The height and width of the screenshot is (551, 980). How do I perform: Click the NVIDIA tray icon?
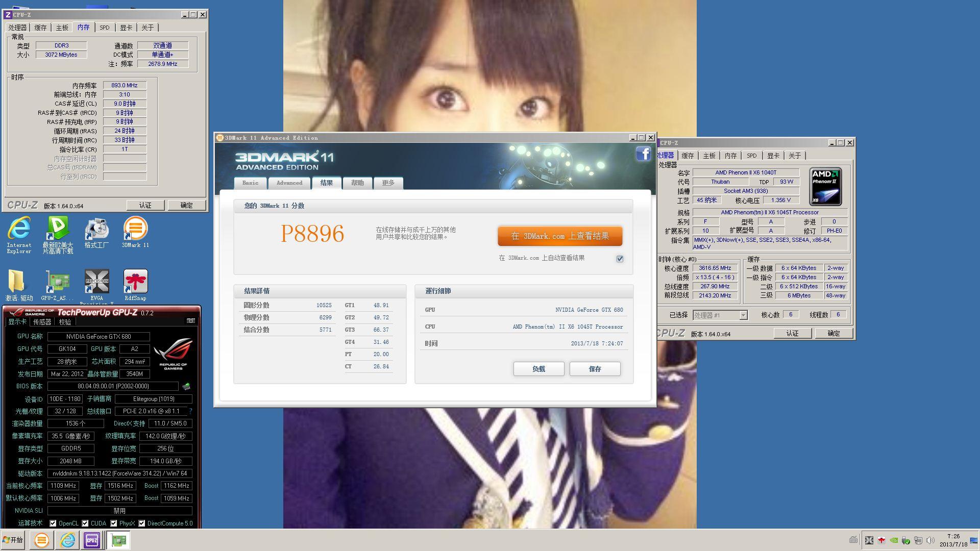tap(894, 540)
